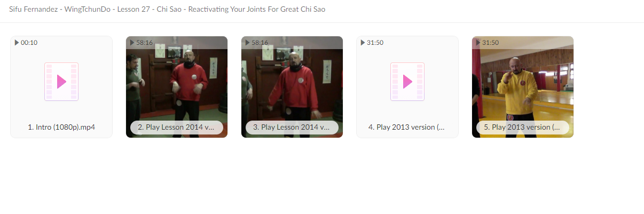Click play triangle on video 2 duration badge
Screen dimensions: 644x214
(132, 43)
